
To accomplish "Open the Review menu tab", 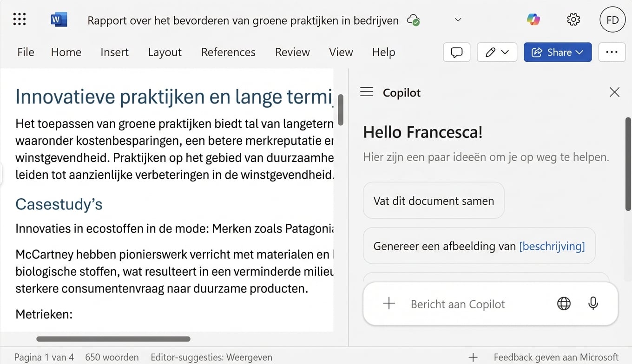I will tap(292, 52).
